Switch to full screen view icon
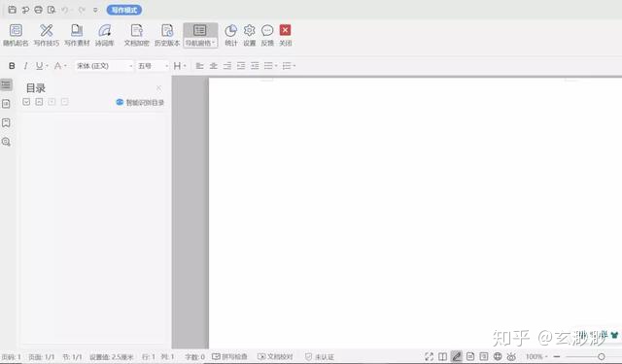 [x=430, y=356]
